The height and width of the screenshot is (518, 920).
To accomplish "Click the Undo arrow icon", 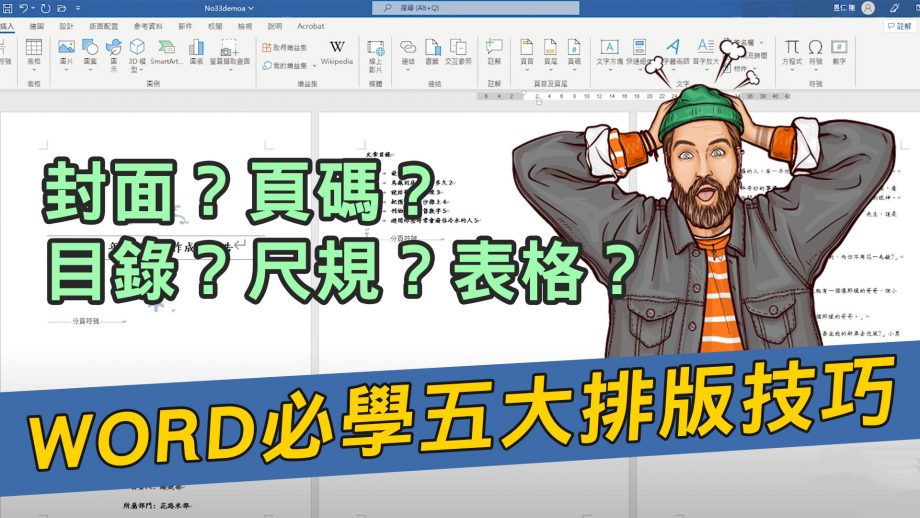I will click(23, 8).
